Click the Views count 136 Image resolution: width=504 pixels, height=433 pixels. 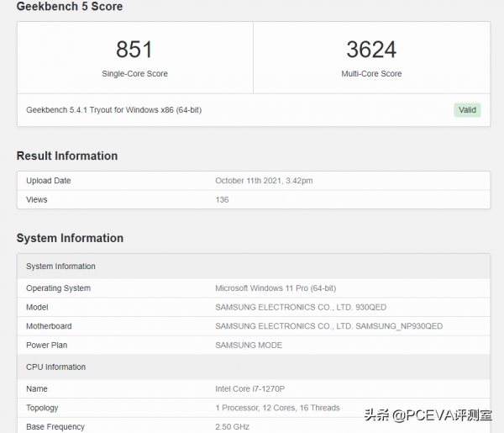coord(222,200)
